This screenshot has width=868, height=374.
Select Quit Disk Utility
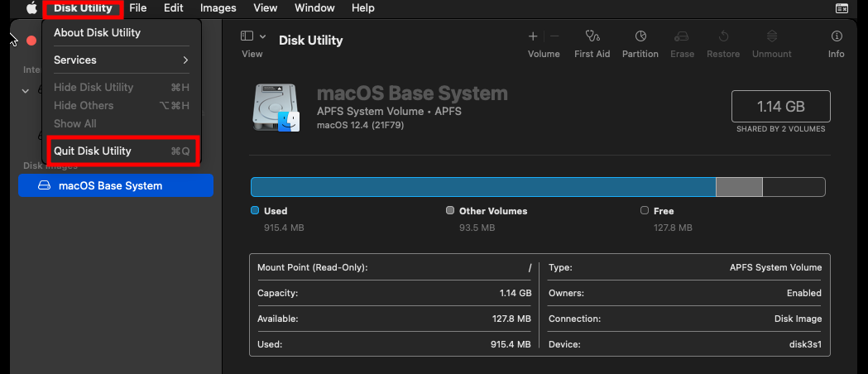122,151
